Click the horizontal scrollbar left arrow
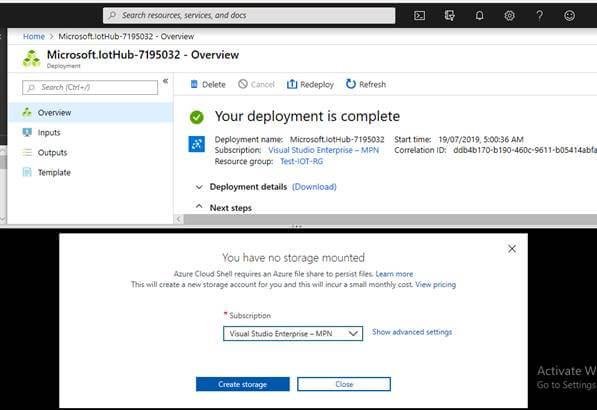This screenshot has height=410, width=597. (x=179, y=219)
